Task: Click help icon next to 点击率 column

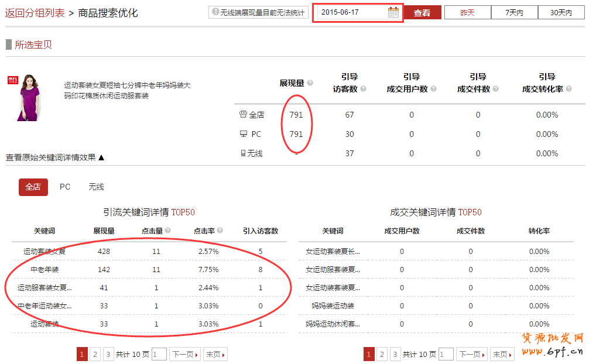Action: 220,231
